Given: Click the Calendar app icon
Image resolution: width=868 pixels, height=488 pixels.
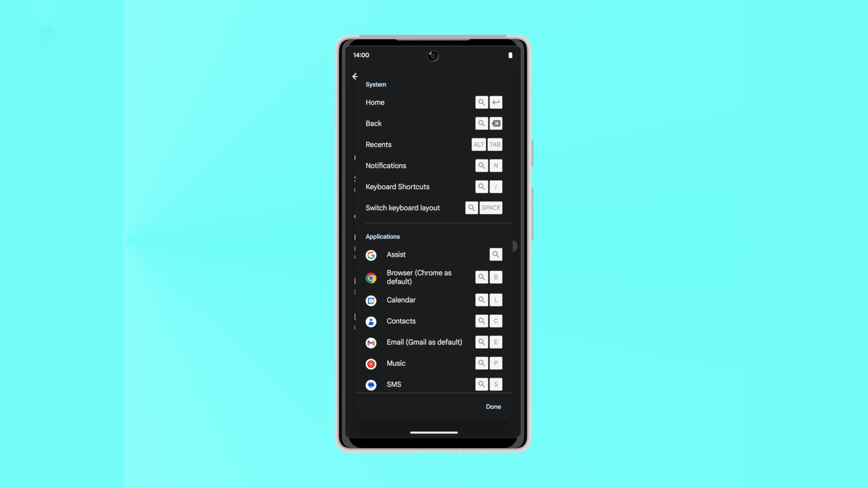Looking at the screenshot, I should tap(371, 300).
